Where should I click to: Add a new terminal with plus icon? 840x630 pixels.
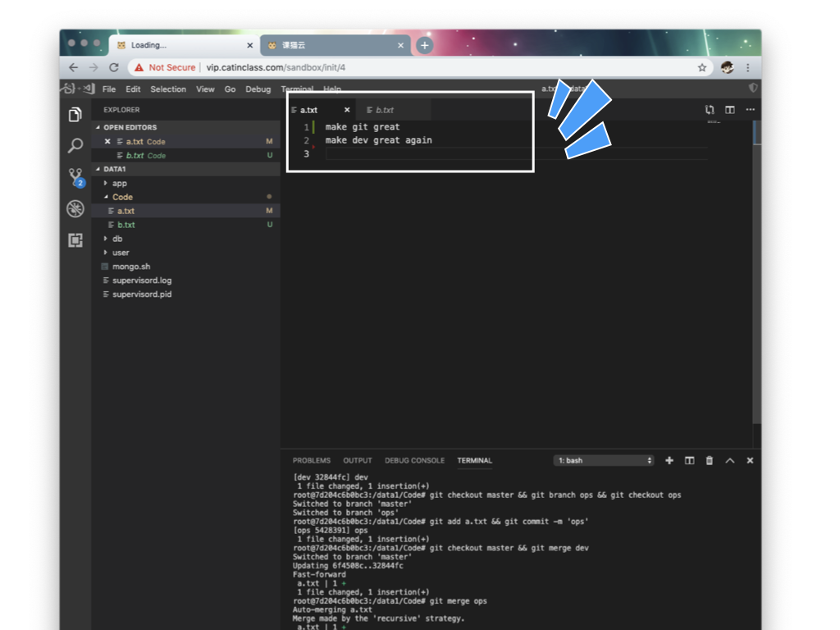click(669, 461)
